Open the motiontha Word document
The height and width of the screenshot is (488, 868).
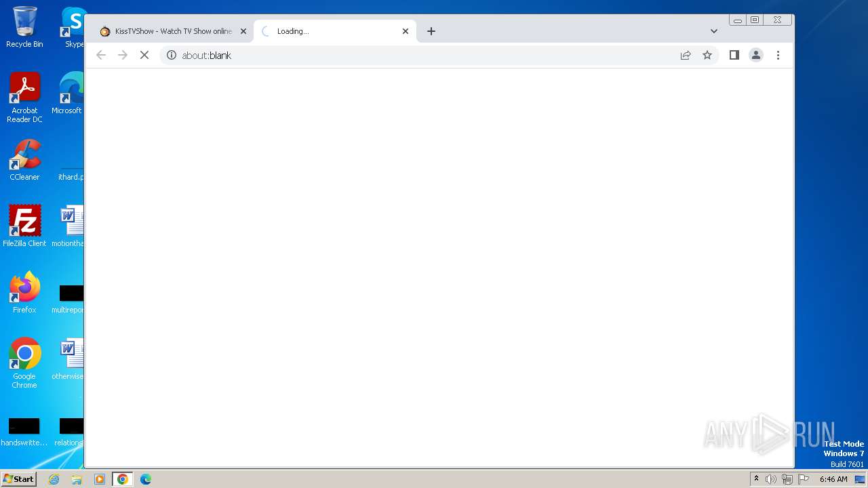68,226
